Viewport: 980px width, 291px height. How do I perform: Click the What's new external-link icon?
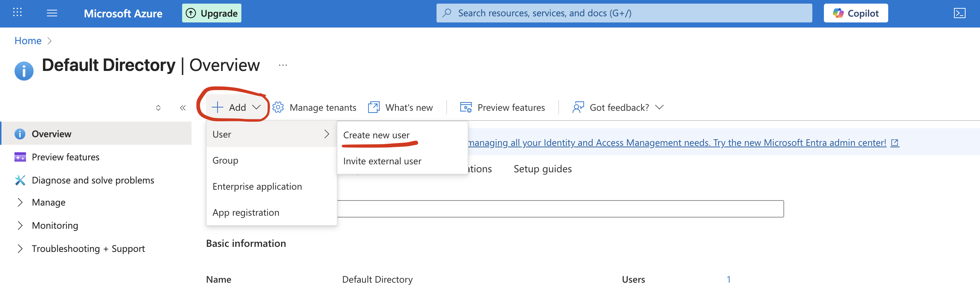[x=374, y=107]
